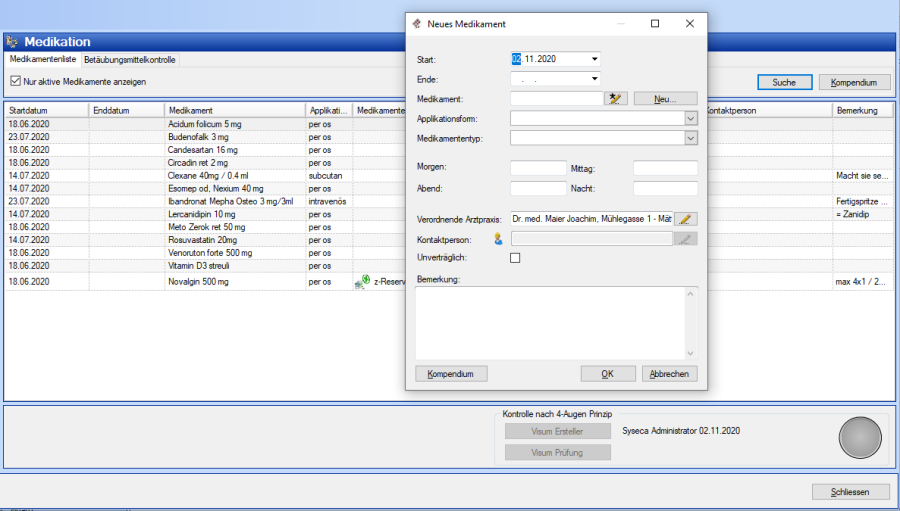The width and height of the screenshot is (900, 511).
Task: Click into the Morgen dosage field
Action: pos(538,168)
